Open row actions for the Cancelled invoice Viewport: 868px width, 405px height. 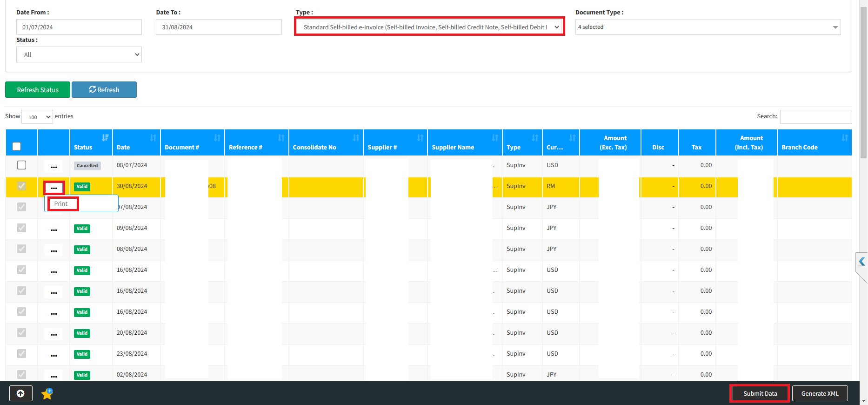point(54,166)
